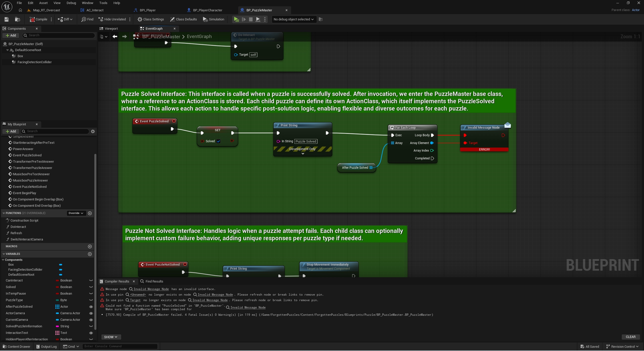The height and width of the screenshot is (351, 644).
Task: Open the functions Override dropdown
Action: (76, 213)
